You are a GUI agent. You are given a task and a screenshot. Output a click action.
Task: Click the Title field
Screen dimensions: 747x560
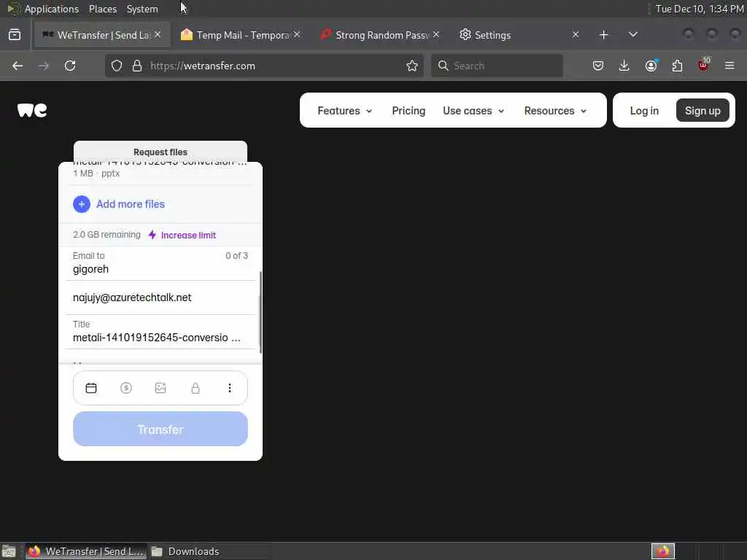[x=160, y=332]
